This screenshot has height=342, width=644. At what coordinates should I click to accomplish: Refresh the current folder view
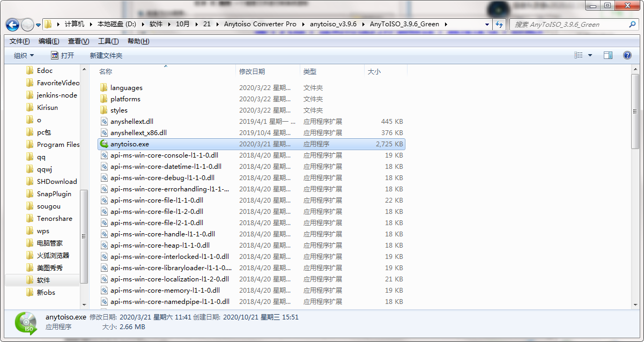point(500,24)
